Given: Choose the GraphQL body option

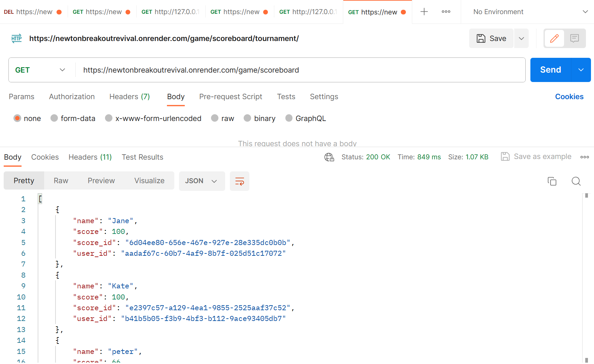Looking at the screenshot, I should pyautogui.click(x=288, y=118).
